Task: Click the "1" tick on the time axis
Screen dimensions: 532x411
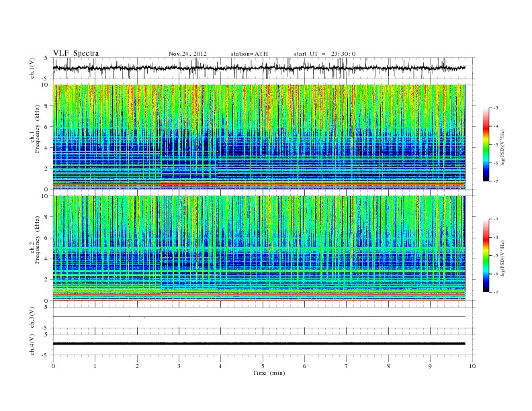Action: click(95, 366)
